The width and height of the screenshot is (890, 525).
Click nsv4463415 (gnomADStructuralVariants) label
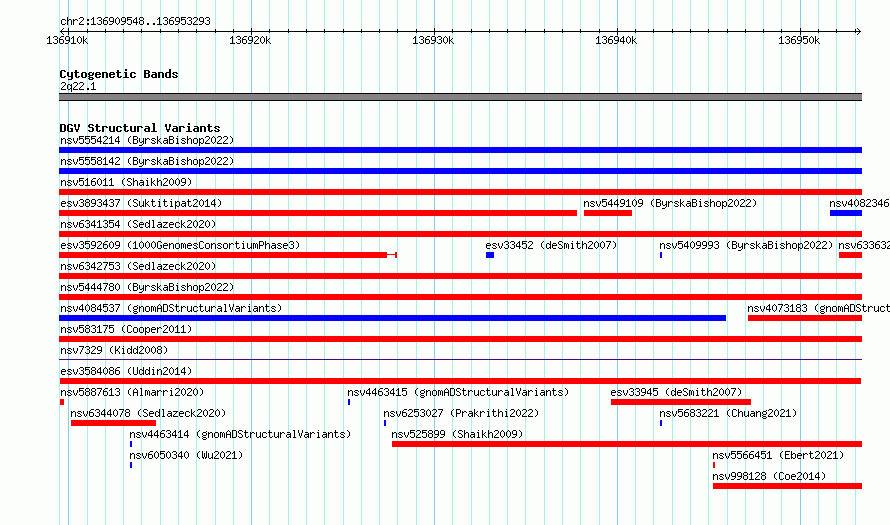pos(458,392)
